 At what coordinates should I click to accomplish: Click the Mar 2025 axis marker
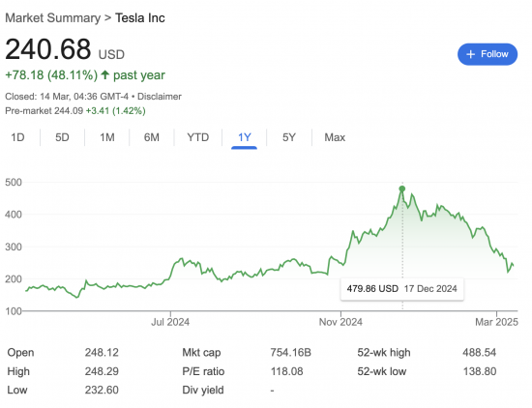[496, 322]
